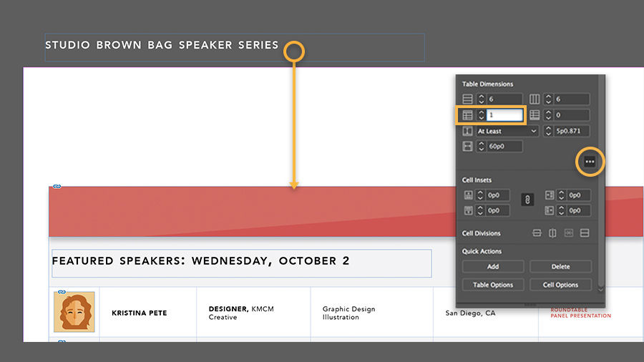This screenshot has height=362, width=644.
Task: Click the Studio Brown Bag Speaker Series title
Action: 162,45
